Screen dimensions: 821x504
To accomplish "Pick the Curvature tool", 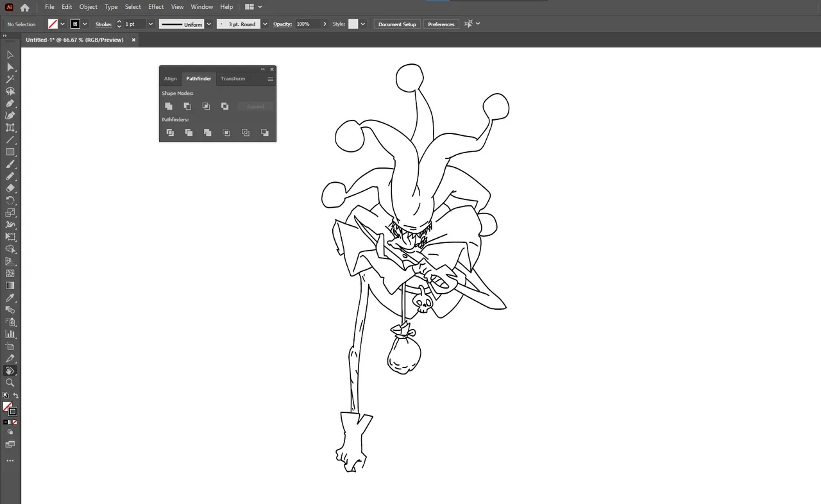I will click(x=10, y=115).
